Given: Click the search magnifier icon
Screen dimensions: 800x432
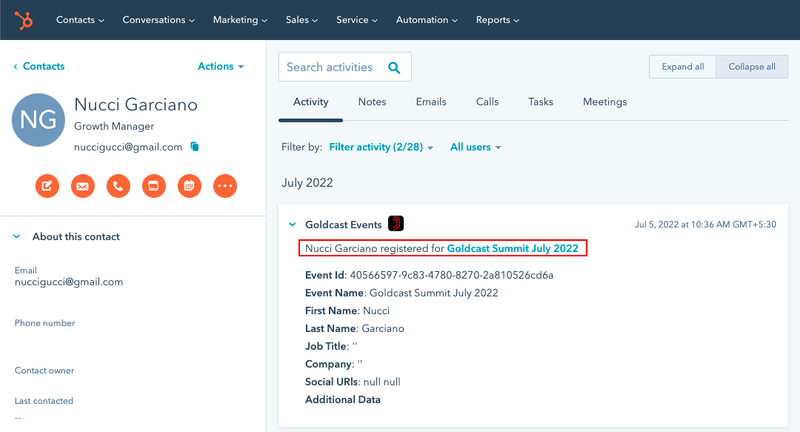Looking at the screenshot, I should click(x=394, y=68).
